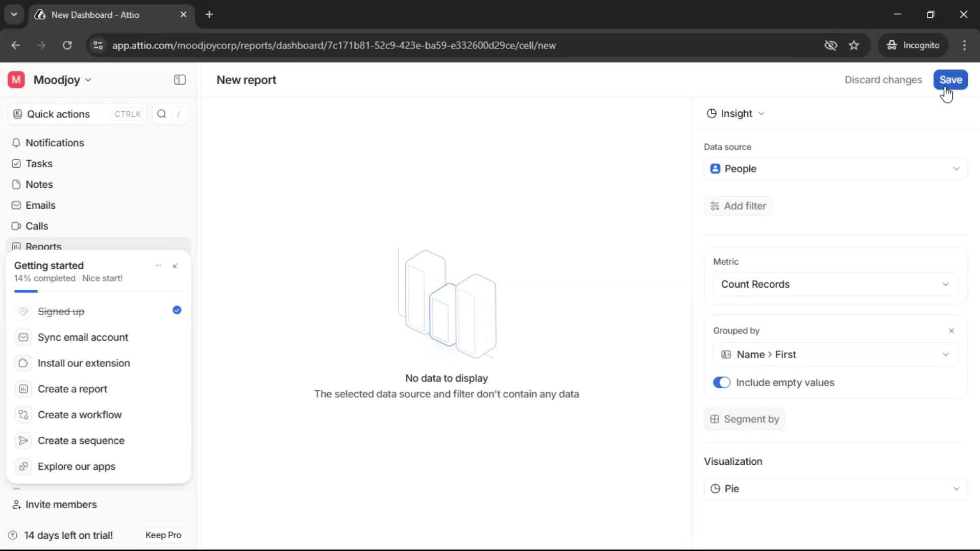Open Notes from the sidebar
Image resolution: width=980 pixels, height=551 pixels.
tap(39, 184)
